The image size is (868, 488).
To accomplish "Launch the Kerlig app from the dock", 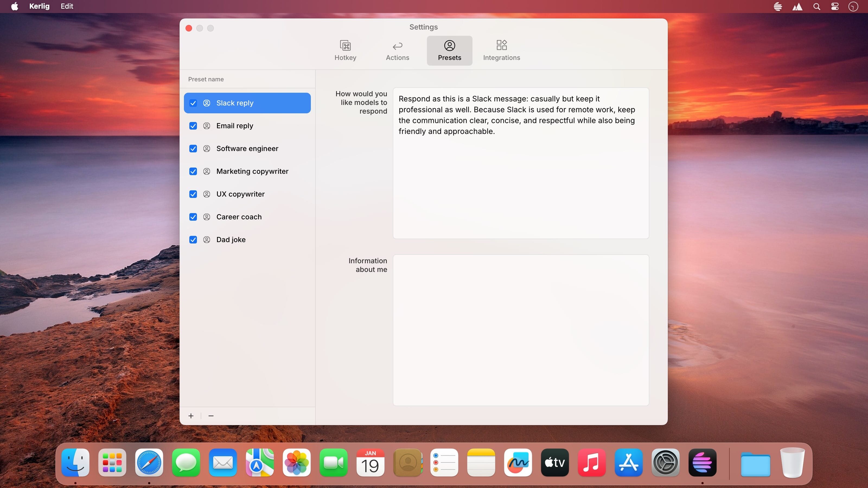I will (x=702, y=463).
